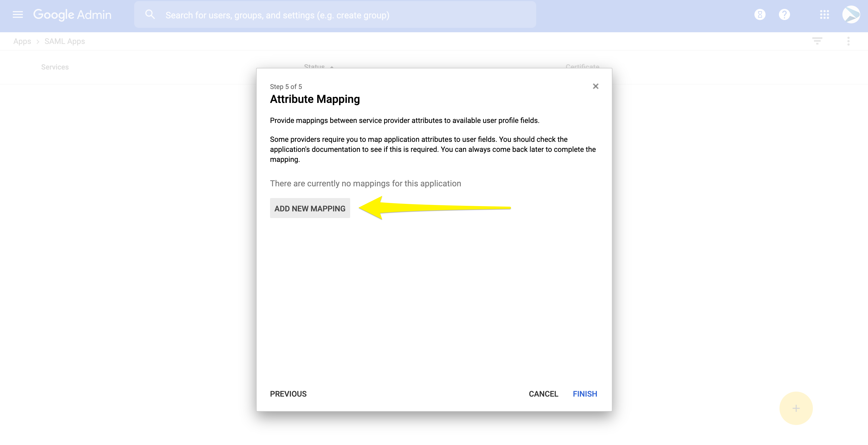
Task: Finish the Attribute Mapping step
Action: [x=585, y=394]
